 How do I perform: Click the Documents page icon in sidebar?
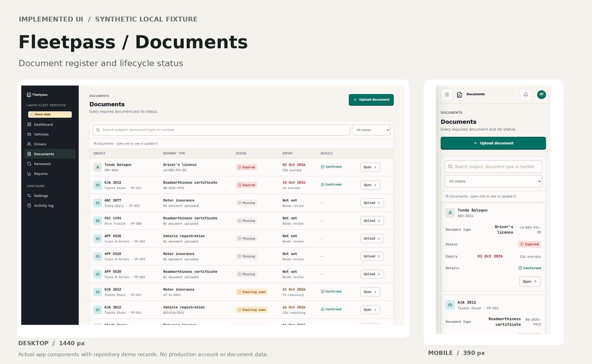[x=29, y=154]
